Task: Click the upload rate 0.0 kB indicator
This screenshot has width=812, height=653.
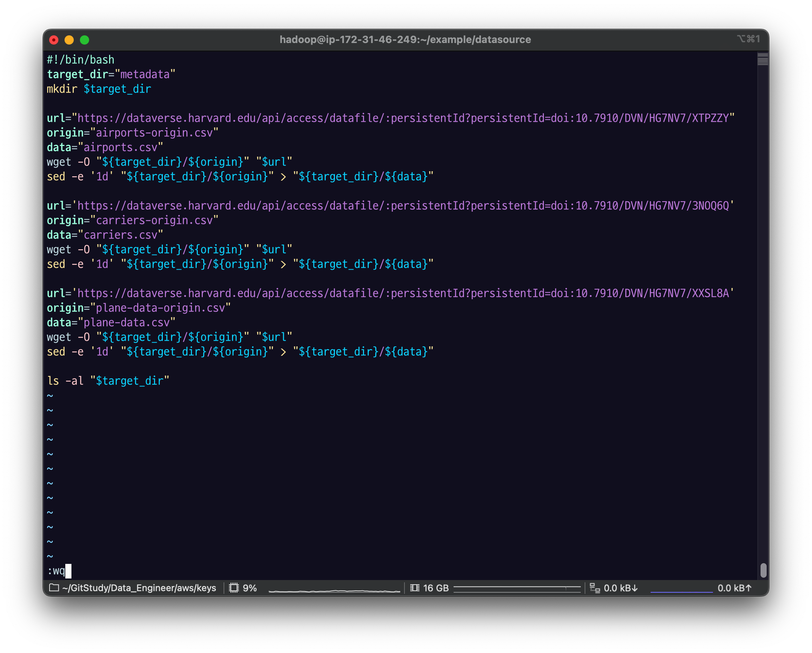Action: (x=734, y=588)
